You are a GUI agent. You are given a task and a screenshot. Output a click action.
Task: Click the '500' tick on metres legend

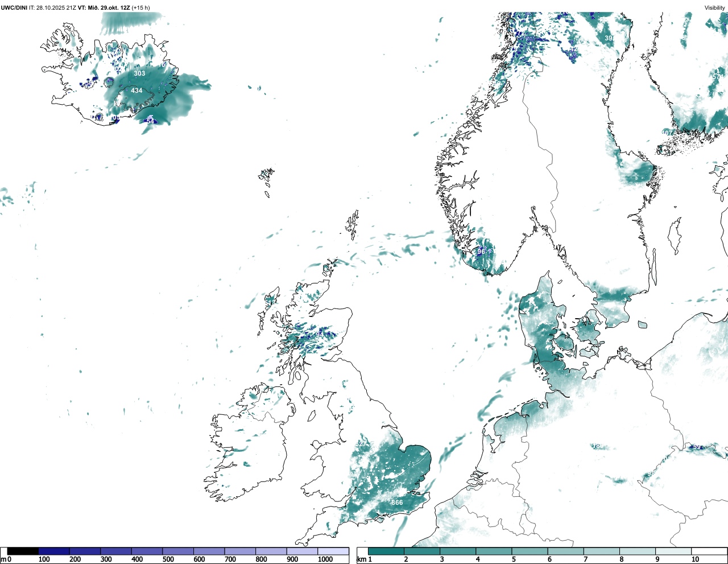[168, 559]
